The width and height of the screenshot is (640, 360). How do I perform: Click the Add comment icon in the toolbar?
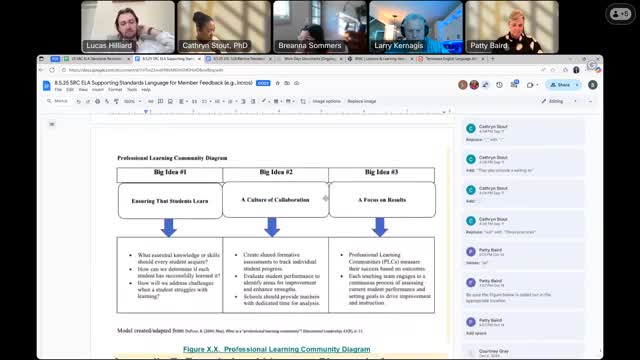tap(160, 101)
